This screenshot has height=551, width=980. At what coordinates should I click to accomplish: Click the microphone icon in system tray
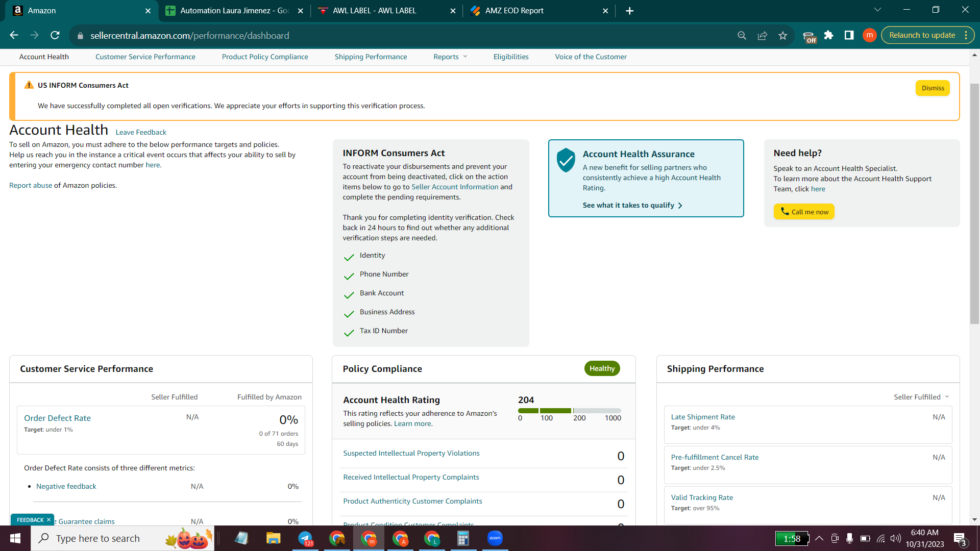tap(849, 538)
